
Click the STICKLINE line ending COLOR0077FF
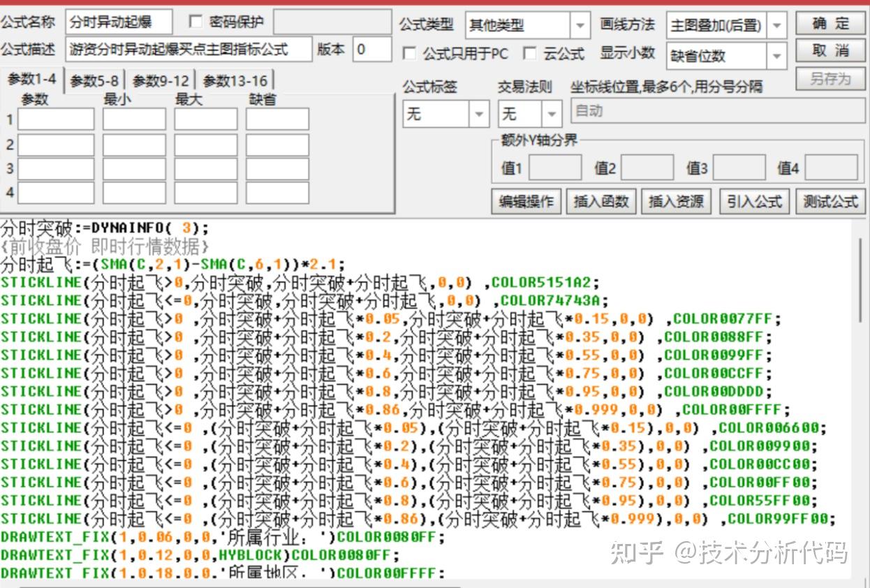click(391, 318)
